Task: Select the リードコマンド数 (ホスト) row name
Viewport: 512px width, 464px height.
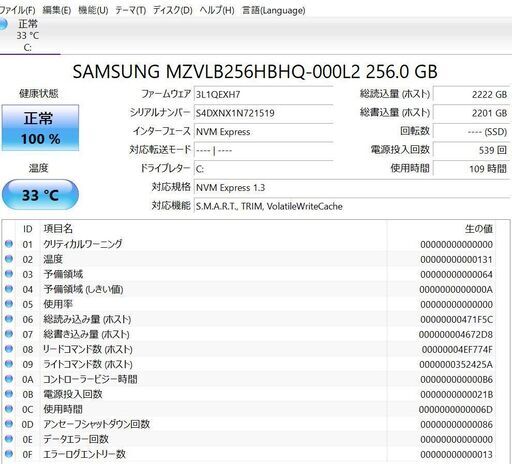Action: [88, 349]
